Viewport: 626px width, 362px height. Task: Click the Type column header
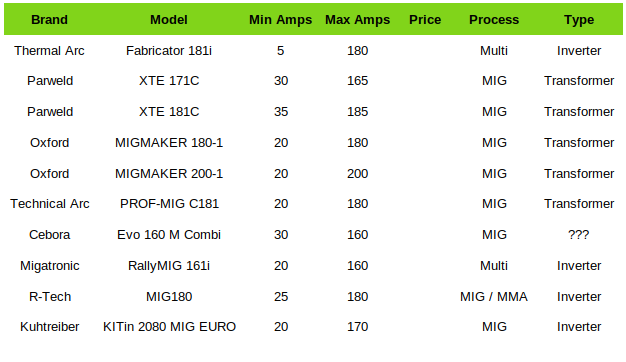(579, 20)
